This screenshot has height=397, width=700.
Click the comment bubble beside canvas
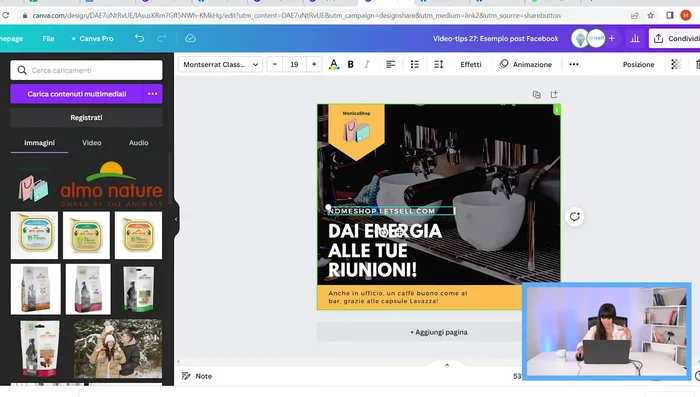pos(575,217)
